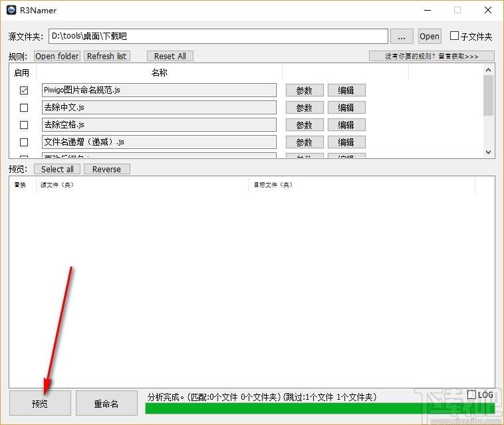The width and height of the screenshot is (504, 425).
Task: Select the 文件名递增（递减）.js rule name field
Action: pos(159,142)
